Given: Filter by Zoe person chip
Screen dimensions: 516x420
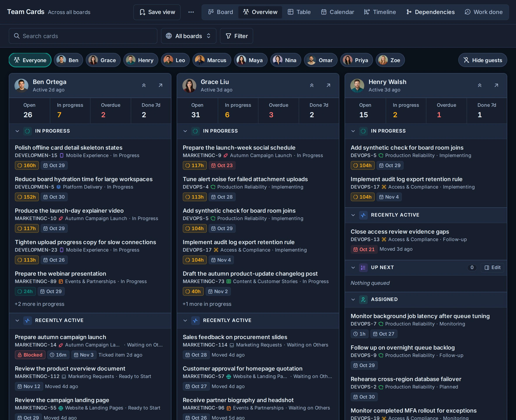Looking at the screenshot, I should click(x=390, y=60).
